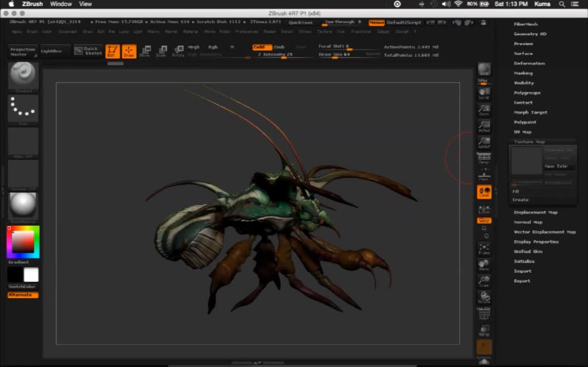Open the Apple menu
The width and height of the screenshot is (588, 367).
[x=11, y=4]
